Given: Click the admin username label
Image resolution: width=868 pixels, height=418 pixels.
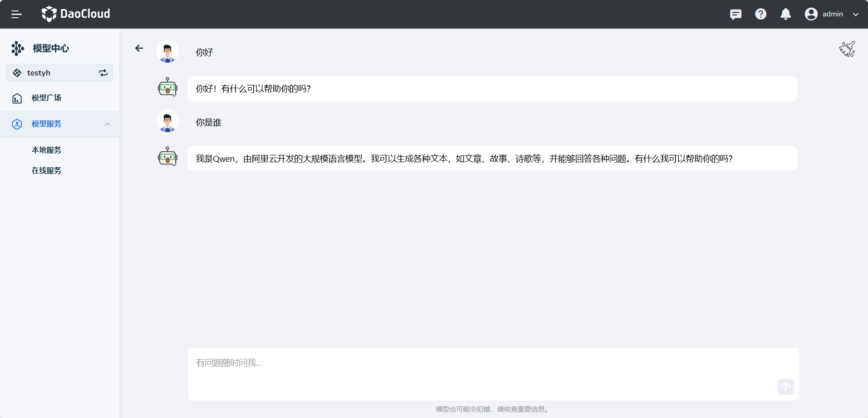Looking at the screenshot, I should (832, 14).
